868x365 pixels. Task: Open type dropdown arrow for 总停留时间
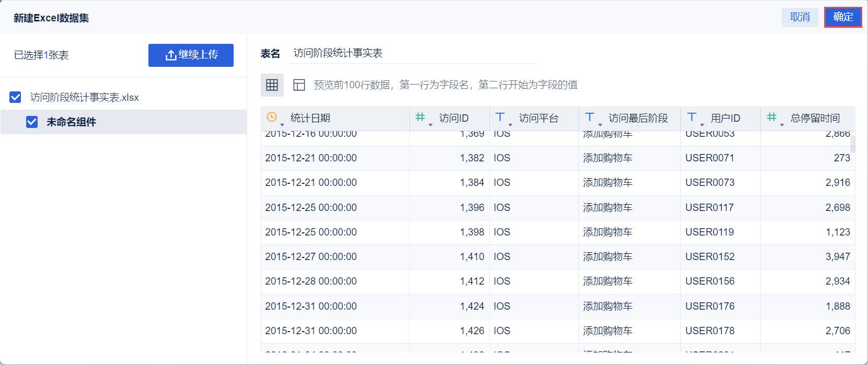click(x=782, y=125)
